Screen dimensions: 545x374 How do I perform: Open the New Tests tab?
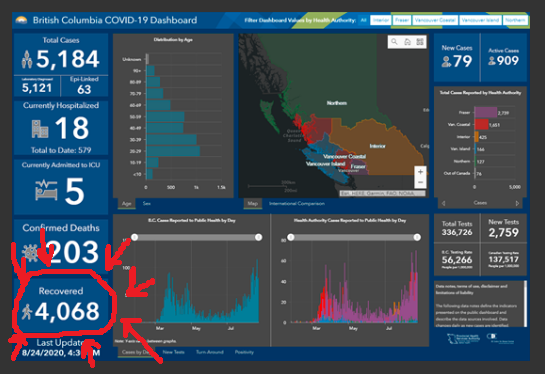[173, 352]
